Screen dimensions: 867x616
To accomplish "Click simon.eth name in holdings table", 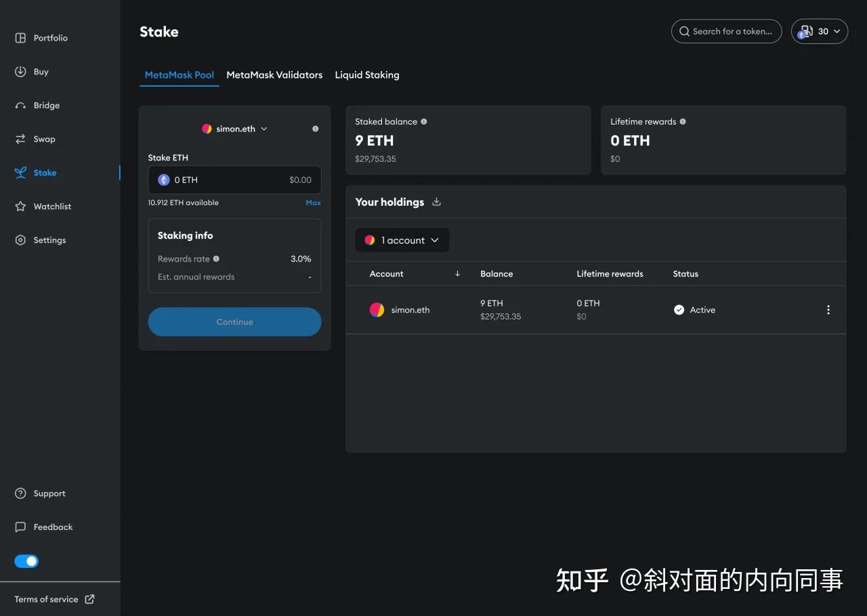I will (x=410, y=310).
